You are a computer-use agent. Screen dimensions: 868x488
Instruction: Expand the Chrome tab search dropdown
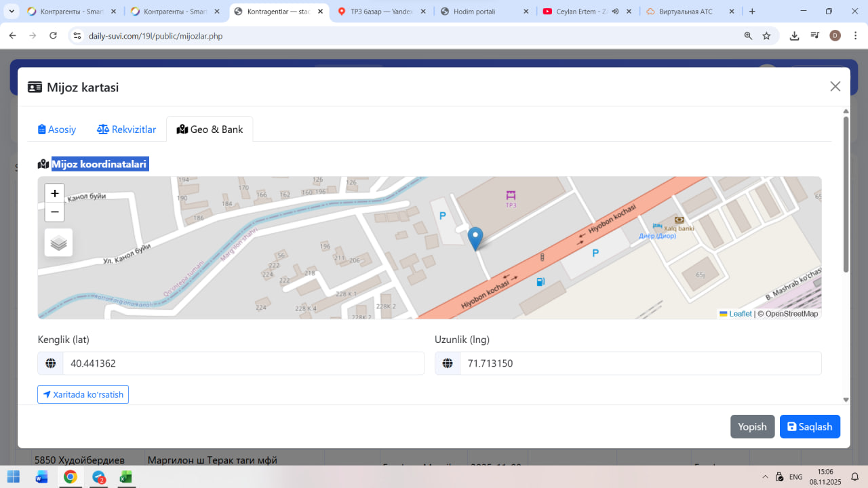pyautogui.click(x=12, y=12)
